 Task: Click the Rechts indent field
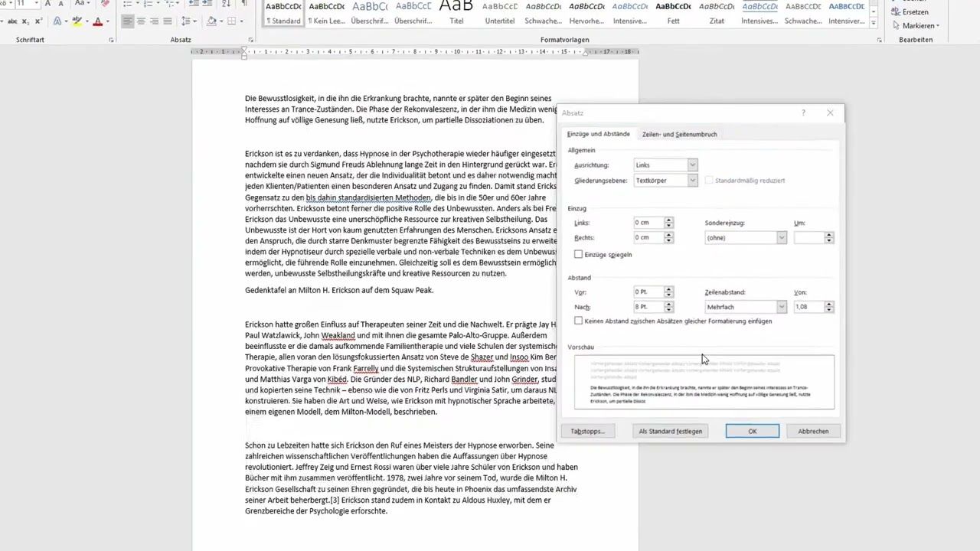tap(648, 237)
